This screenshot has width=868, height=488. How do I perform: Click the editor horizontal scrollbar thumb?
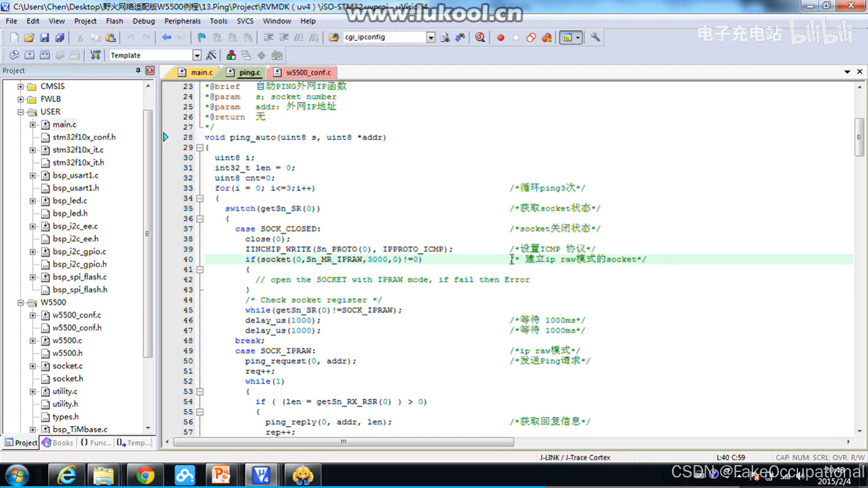click(x=343, y=442)
